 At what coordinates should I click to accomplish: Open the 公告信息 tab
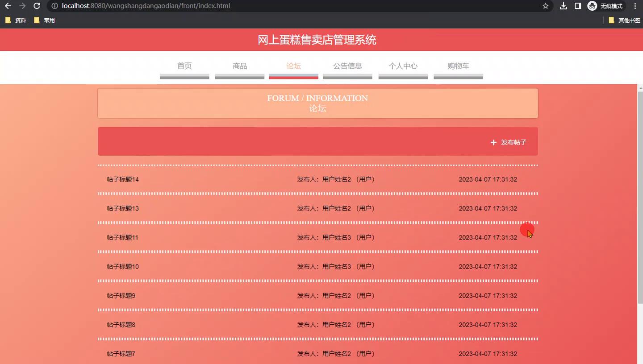tap(347, 66)
